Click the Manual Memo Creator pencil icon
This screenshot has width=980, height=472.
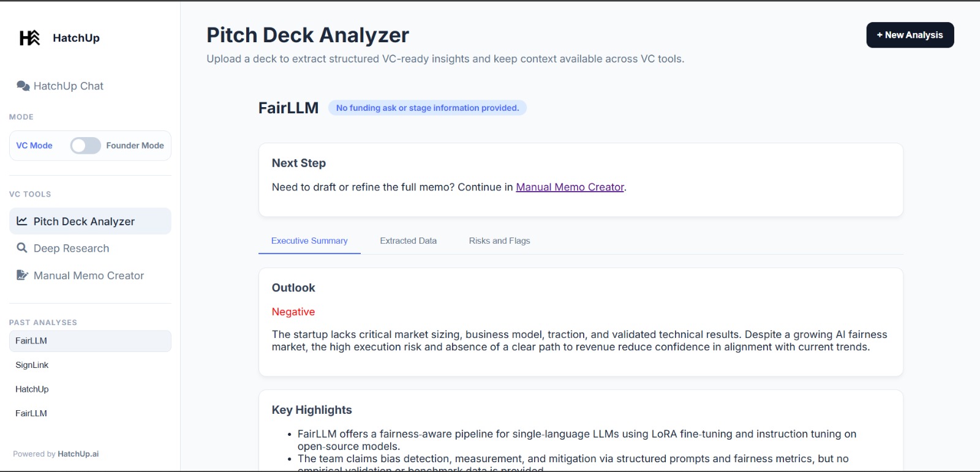[22, 275]
